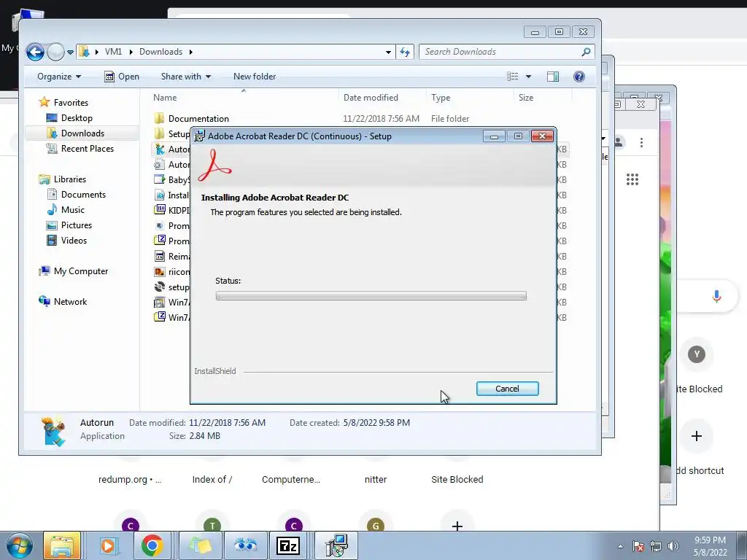
Task: Open Network in the navigation pane
Action: [70, 301]
